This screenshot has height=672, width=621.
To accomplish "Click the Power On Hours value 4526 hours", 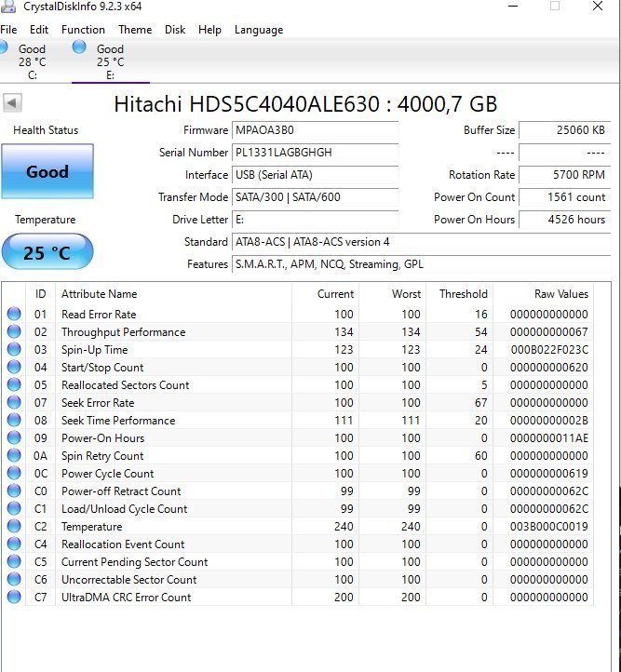I will tap(564, 219).
